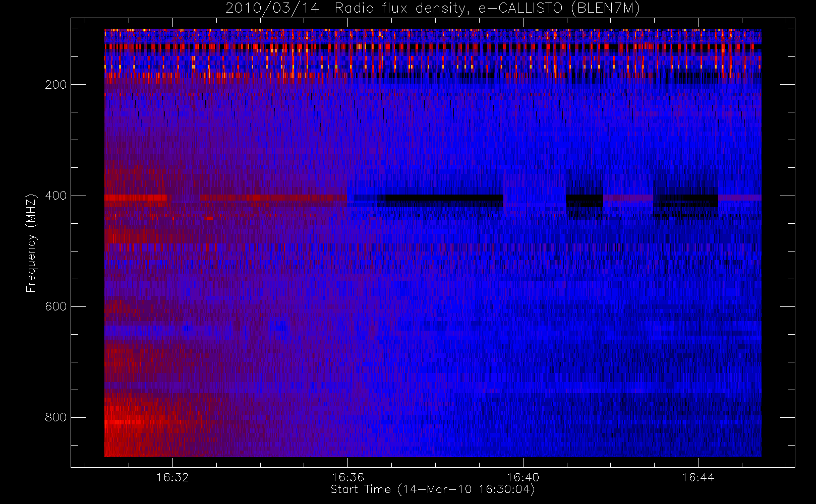This screenshot has width=816, height=504.
Task: Click the 16:40 time tick label
Action: [x=523, y=477]
